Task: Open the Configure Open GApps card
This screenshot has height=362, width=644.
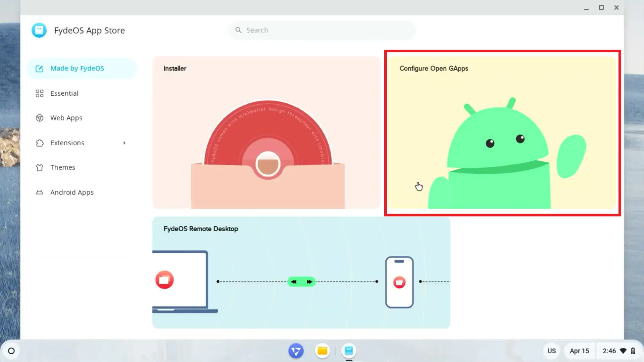Action: pyautogui.click(x=502, y=133)
